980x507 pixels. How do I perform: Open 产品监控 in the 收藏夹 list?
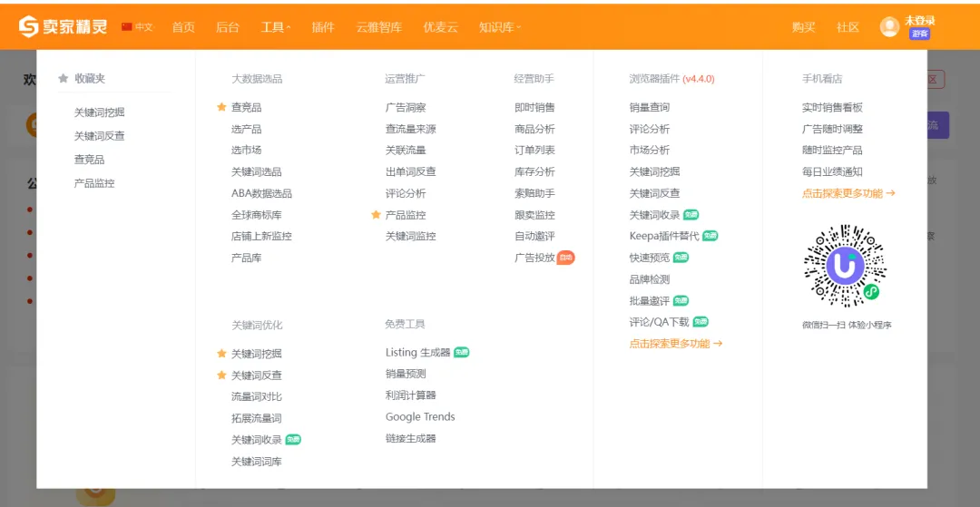94,183
